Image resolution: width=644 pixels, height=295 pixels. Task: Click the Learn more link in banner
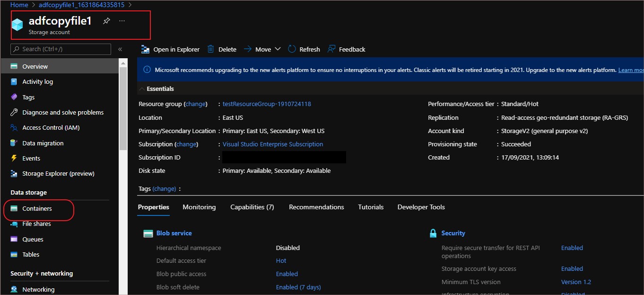tap(631, 70)
